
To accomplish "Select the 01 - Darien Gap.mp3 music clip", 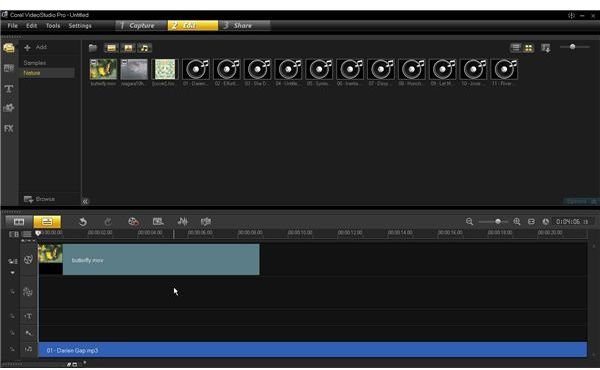I will (x=313, y=350).
